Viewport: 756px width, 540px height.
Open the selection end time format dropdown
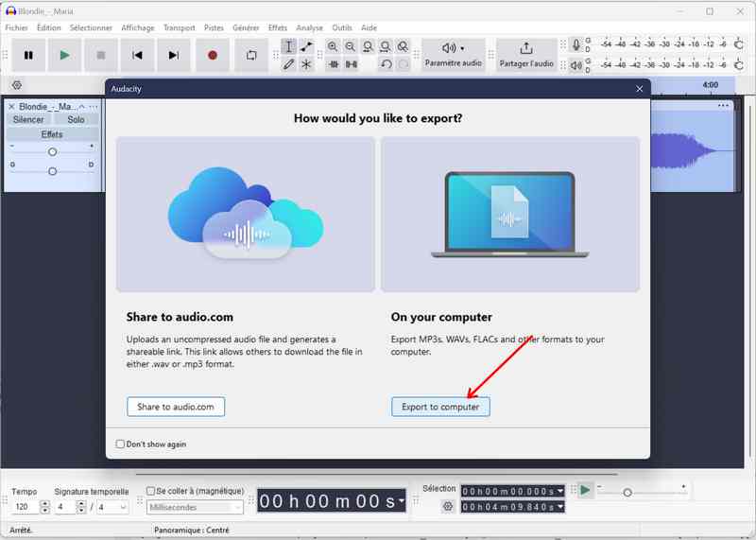[x=560, y=507]
